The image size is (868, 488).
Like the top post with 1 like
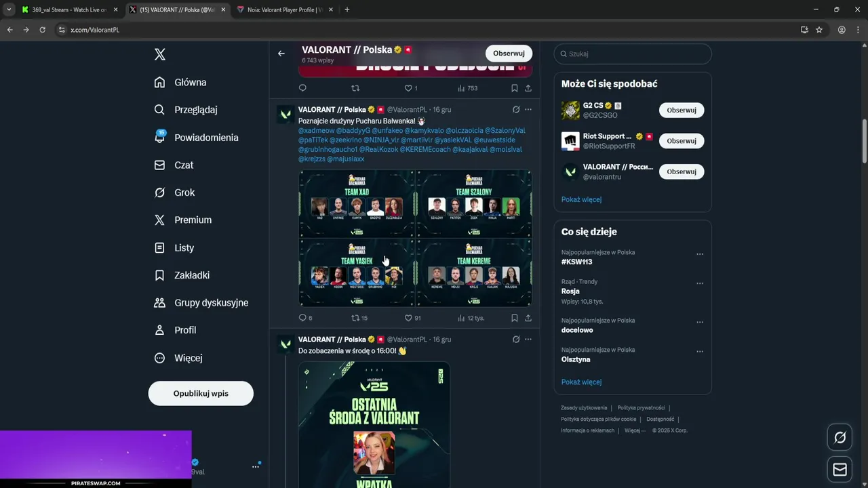point(408,88)
